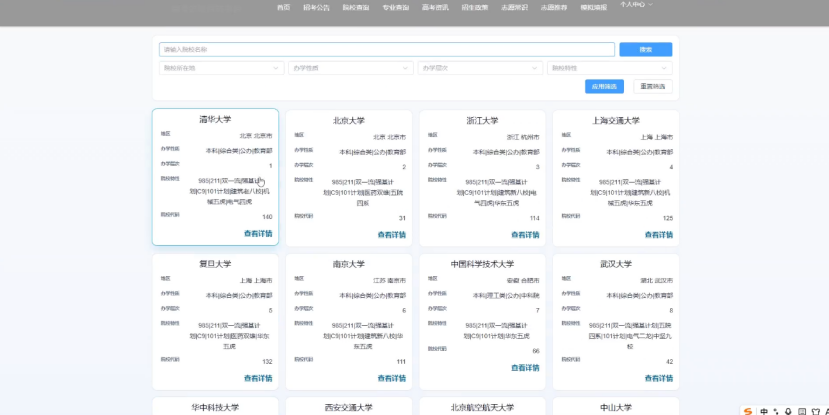This screenshot has height=415, width=829.
Task: Open the 个人中心 dropdown menu
Action: pyautogui.click(x=637, y=4)
